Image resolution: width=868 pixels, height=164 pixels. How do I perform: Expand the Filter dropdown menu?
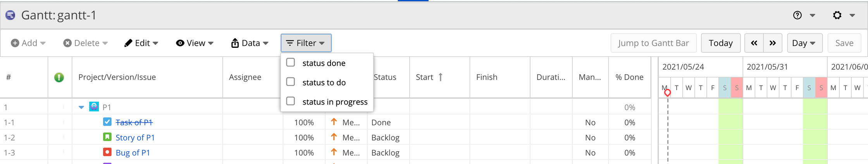click(x=306, y=43)
